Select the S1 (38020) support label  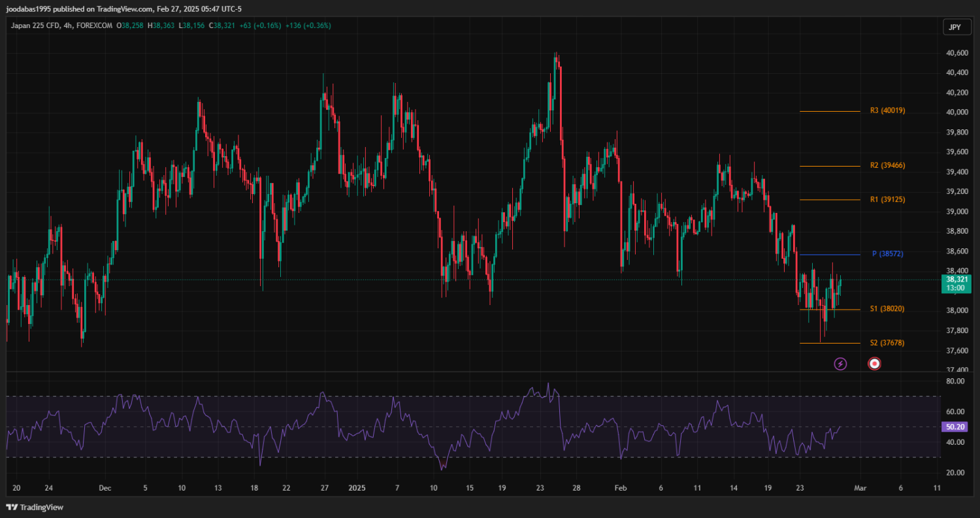(887, 309)
